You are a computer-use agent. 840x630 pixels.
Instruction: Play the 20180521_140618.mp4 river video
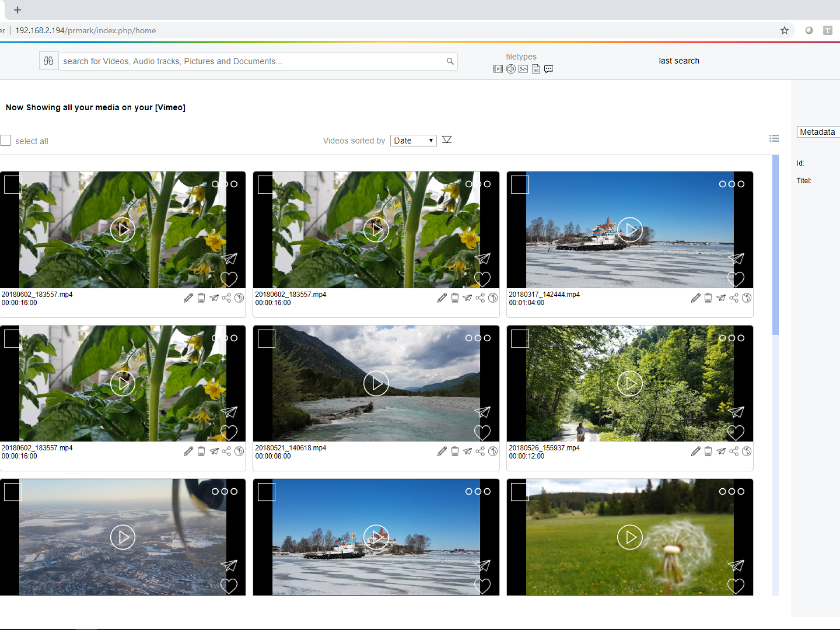[376, 384]
